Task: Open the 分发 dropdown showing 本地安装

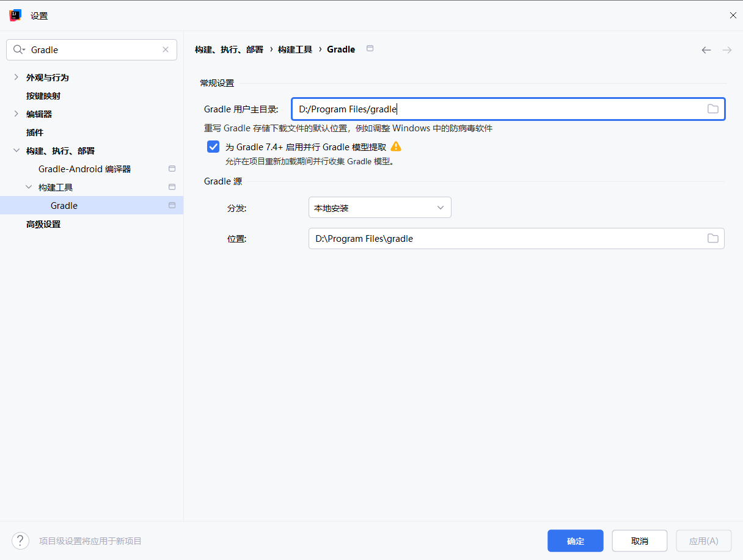Action: point(379,207)
